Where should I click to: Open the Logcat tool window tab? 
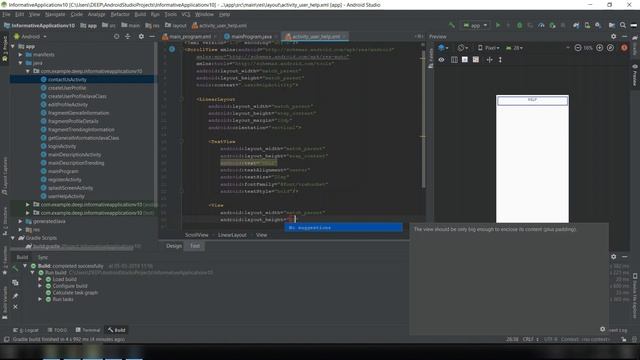pos(26,330)
